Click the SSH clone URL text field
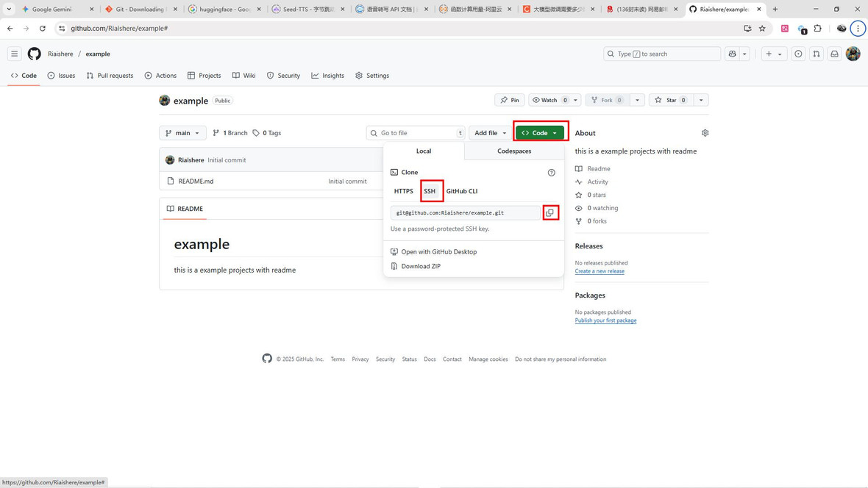The width and height of the screenshot is (868, 488). (466, 212)
